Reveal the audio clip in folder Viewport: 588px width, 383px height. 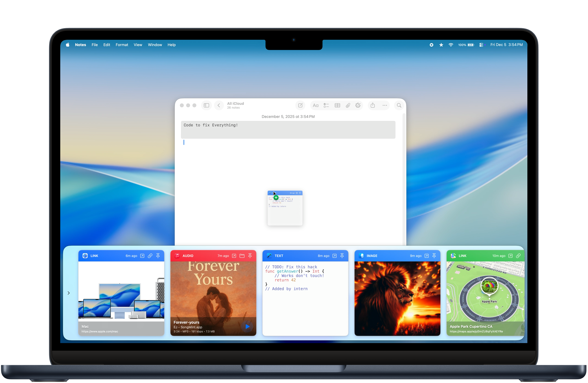coord(242,256)
